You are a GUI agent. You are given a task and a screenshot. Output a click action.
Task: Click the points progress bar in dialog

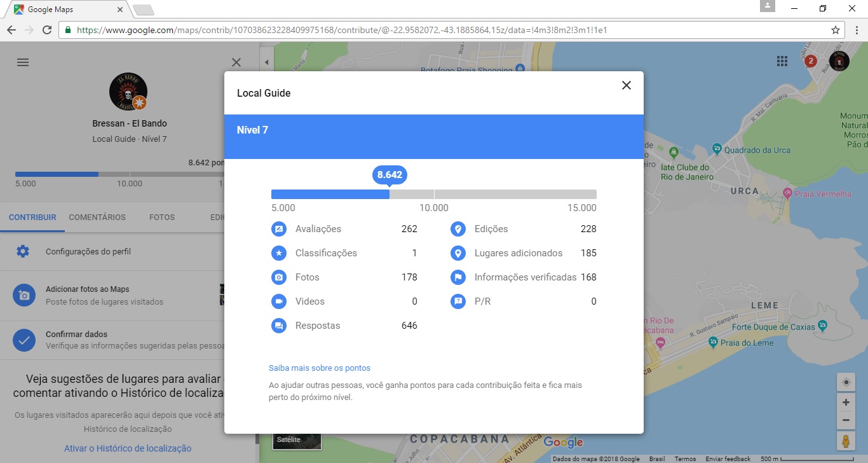(434, 194)
